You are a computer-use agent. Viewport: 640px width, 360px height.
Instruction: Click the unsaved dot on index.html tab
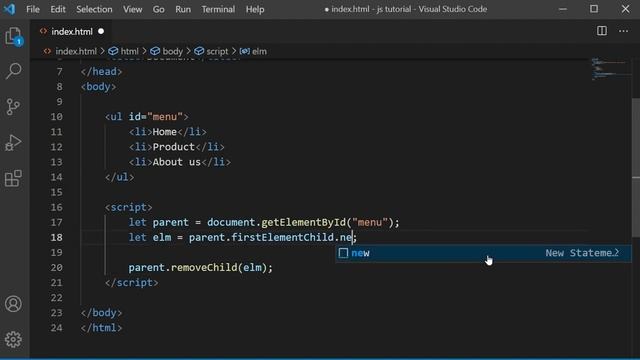point(101,31)
